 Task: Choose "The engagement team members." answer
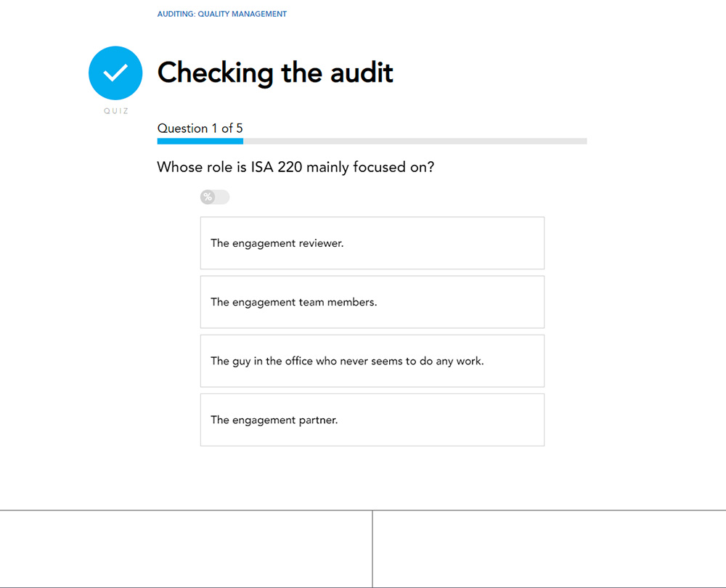[372, 302]
